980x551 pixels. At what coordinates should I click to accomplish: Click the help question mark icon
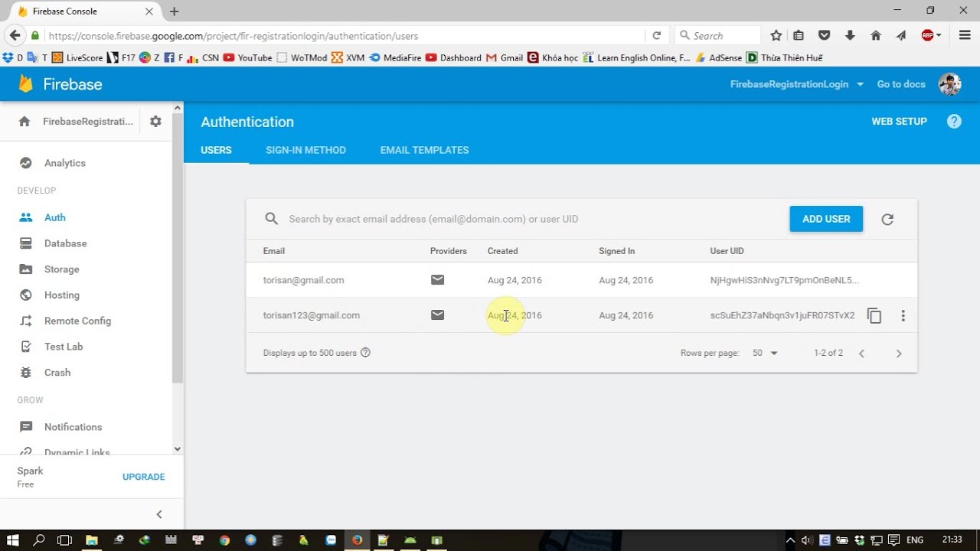[954, 122]
